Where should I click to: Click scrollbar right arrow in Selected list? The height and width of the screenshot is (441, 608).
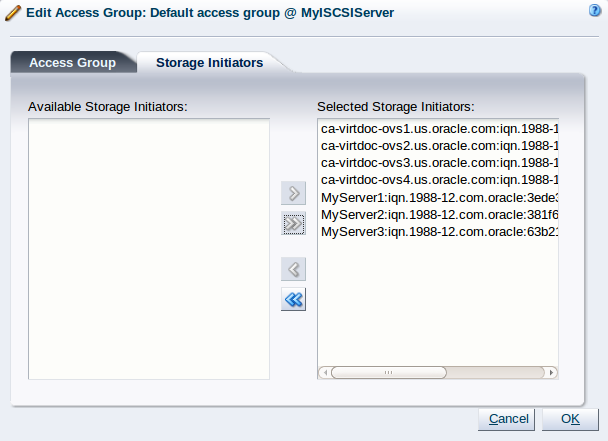pos(552,372)
